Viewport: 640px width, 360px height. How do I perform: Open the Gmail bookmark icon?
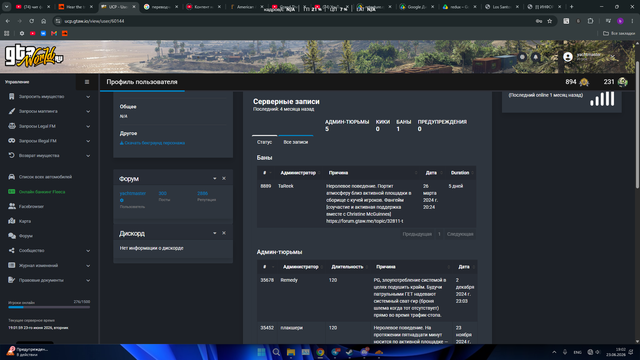pyautogui.click(x=54, y=33)
